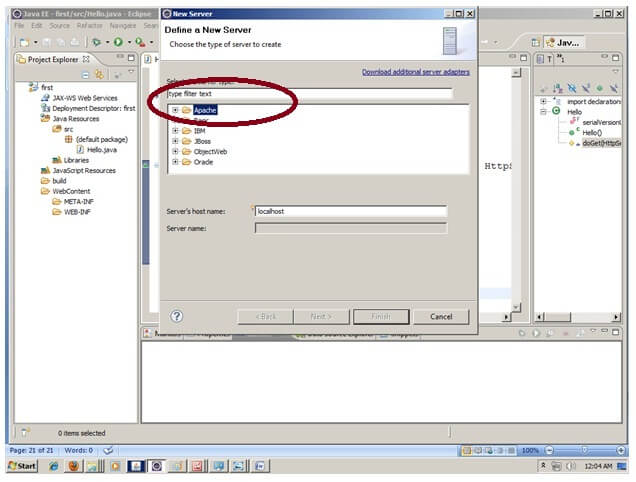The width and height of the screenshot is (636, 482).
Task: Click the proofing check icon in Word status bar
Action: (x=108, y=450)
